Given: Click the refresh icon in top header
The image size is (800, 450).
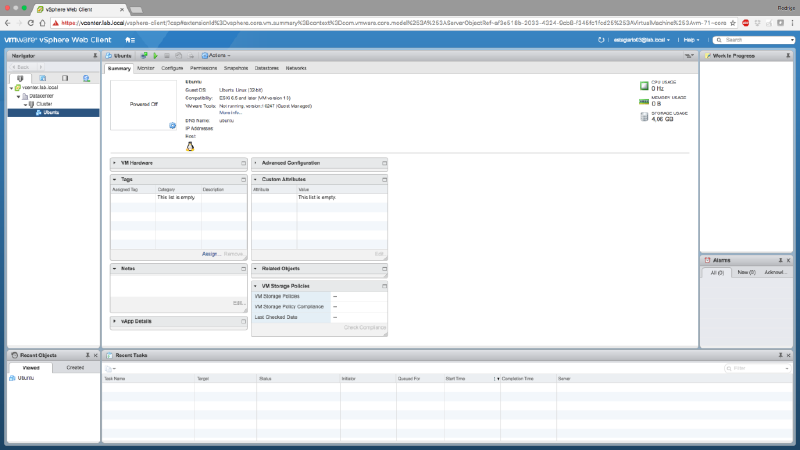Looking at the screenshot, I should click(602, 40).
